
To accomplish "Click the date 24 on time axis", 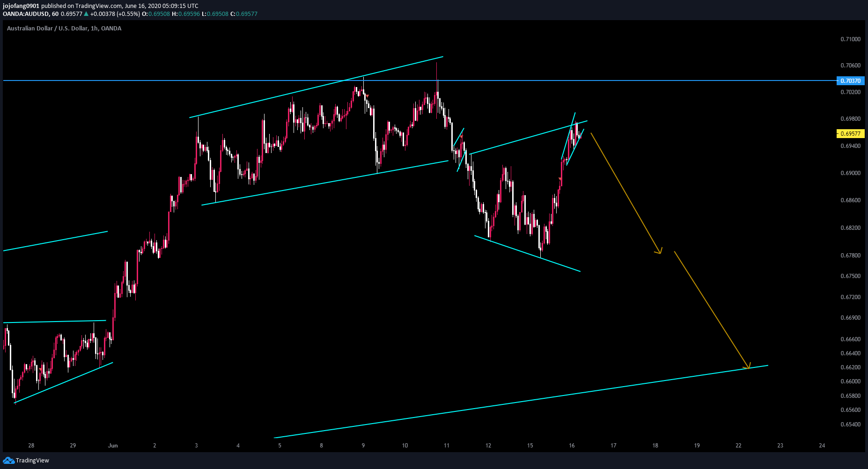I will pos(822,446).
